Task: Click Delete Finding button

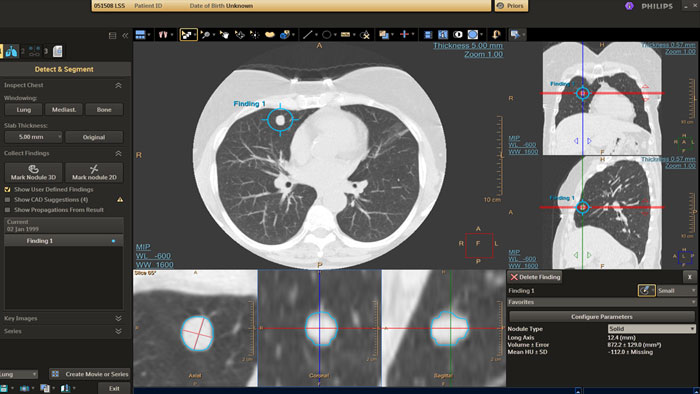Action: tap(535, 277)
